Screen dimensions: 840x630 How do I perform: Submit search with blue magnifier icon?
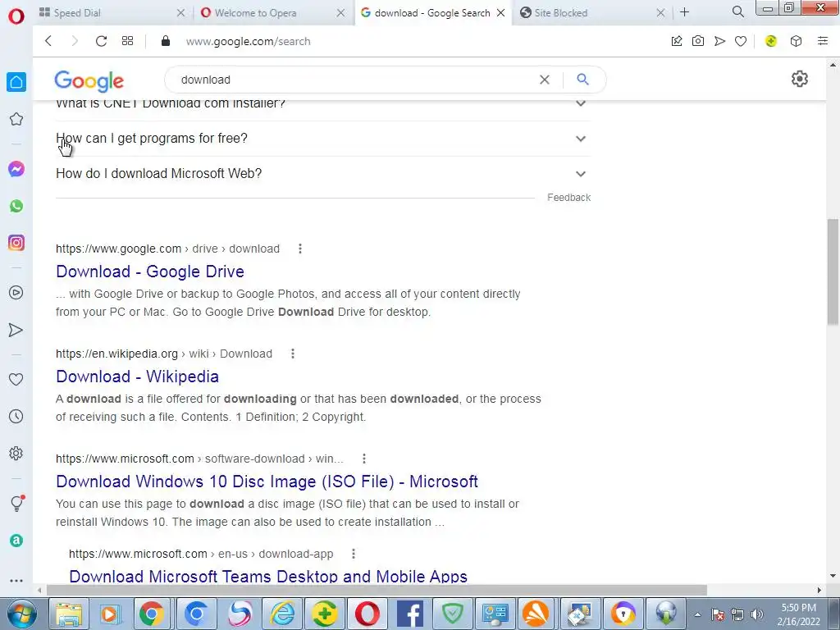click(583, 80)
